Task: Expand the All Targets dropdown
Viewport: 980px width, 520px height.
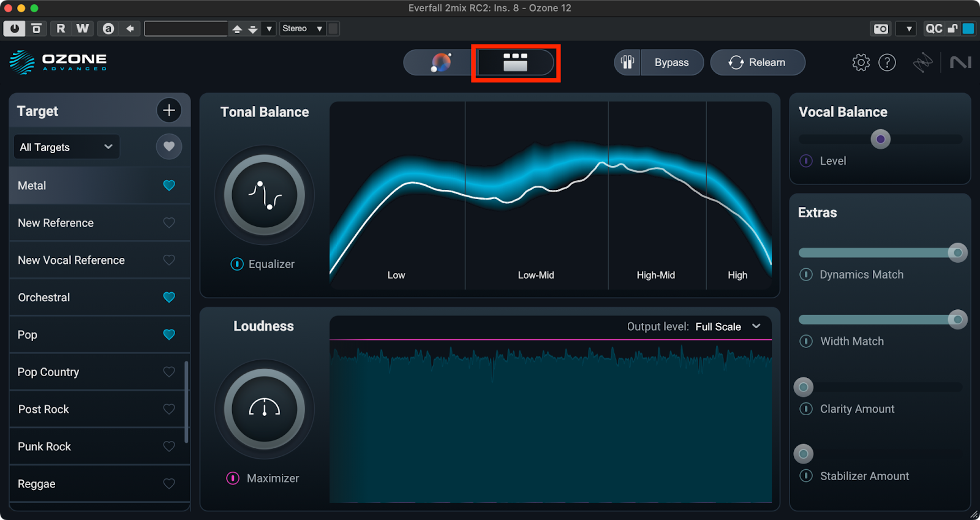Action: coord(66,147)
